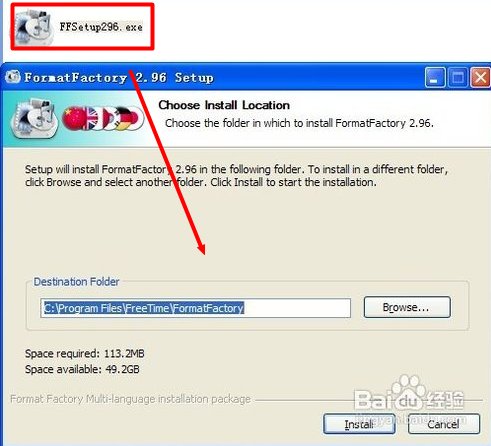The height and width of the screenshot is (446, 491).
Task: Click the Choose Install Location heading
Action: (x=224, y=105)
